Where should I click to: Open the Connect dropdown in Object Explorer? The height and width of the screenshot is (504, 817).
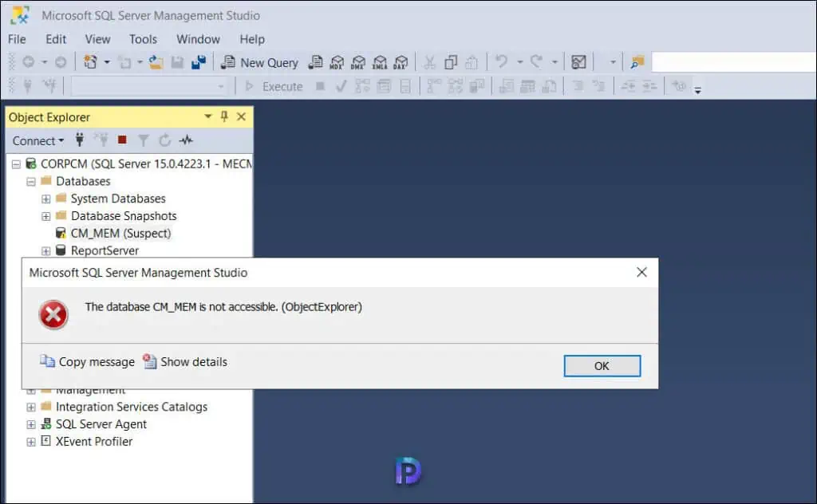pyautogui.click(x=37, y=140)
